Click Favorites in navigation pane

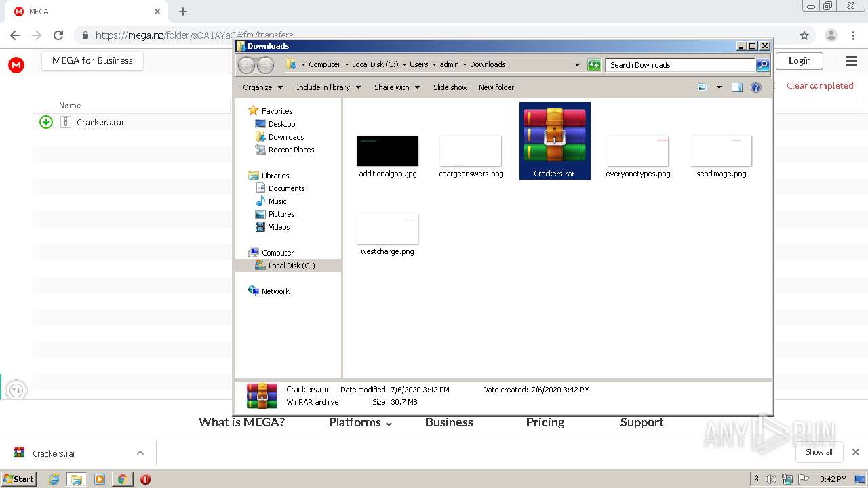[277, 111]
